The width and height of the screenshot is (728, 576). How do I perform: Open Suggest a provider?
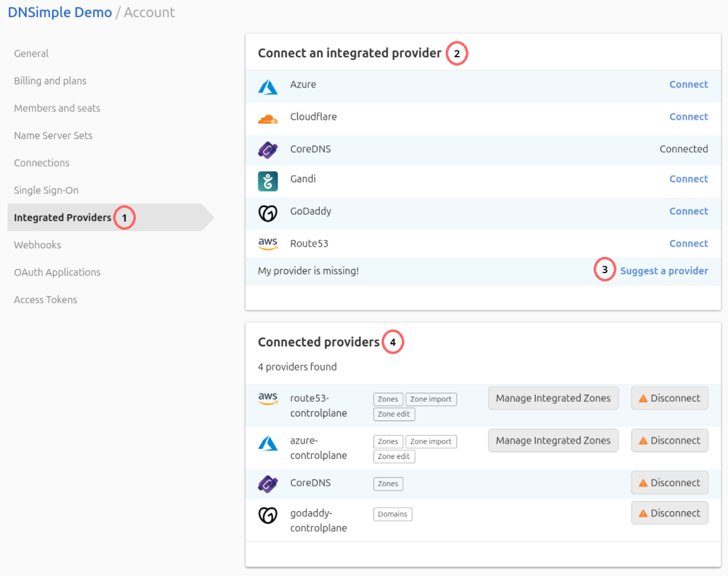pos(664,269)
